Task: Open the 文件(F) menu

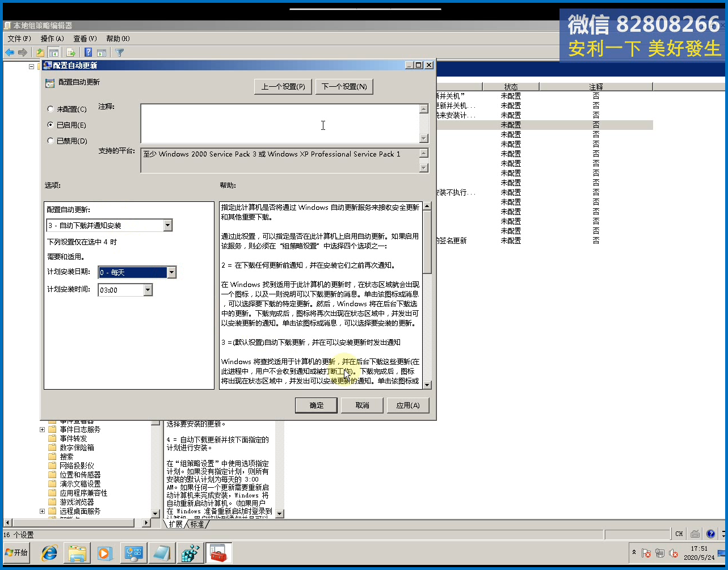Action: click(x=19, y=39)
